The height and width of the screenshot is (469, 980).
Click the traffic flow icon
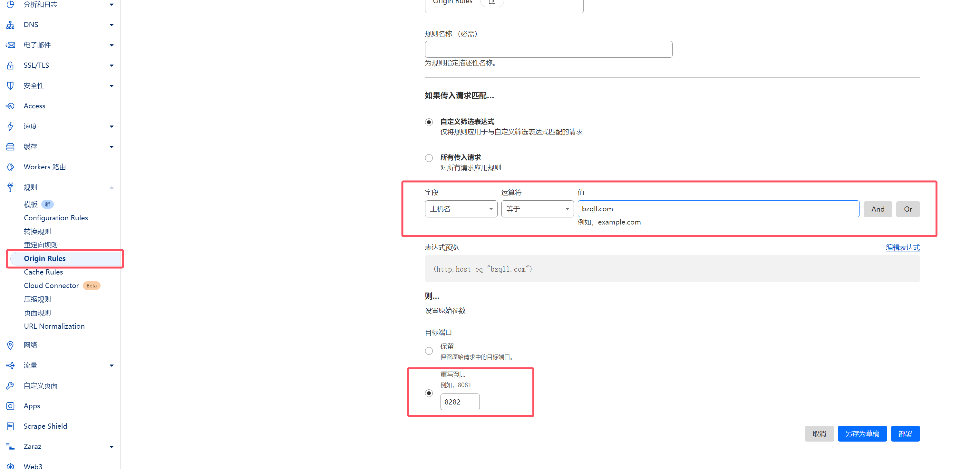coord(10,365)
